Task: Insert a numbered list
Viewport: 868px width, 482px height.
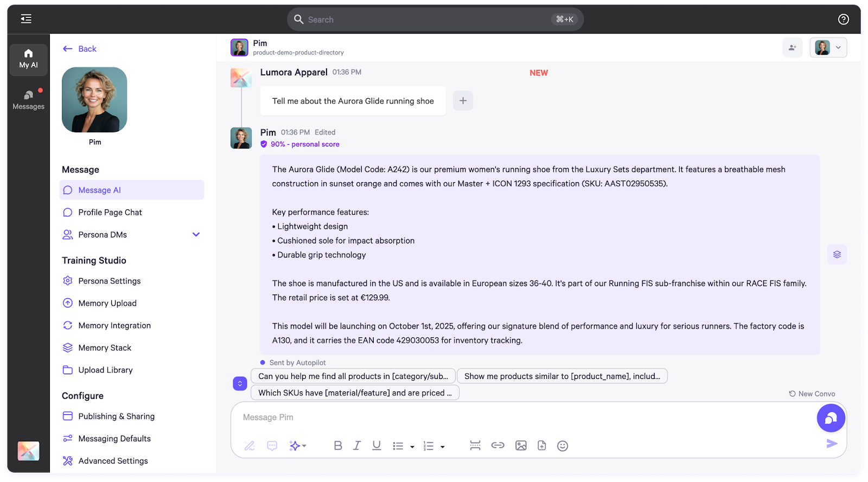Action: tap(429, 446)
